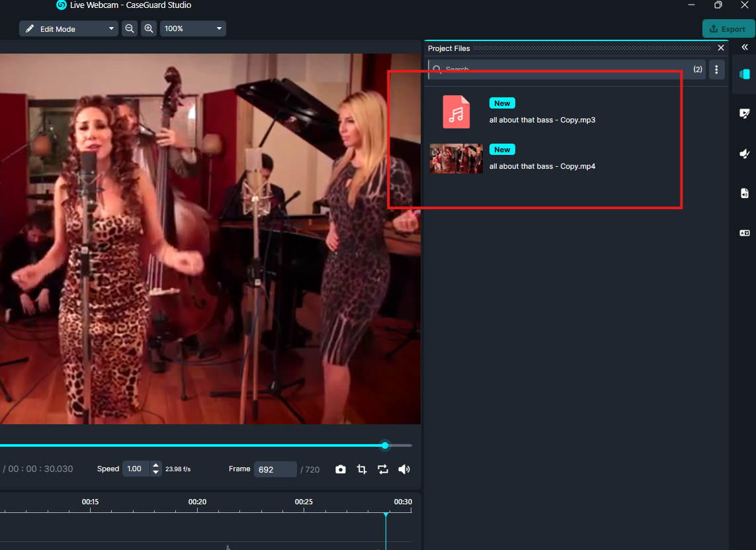
Task: Expand the 100% zoom level dropdown
Action: 192,29
